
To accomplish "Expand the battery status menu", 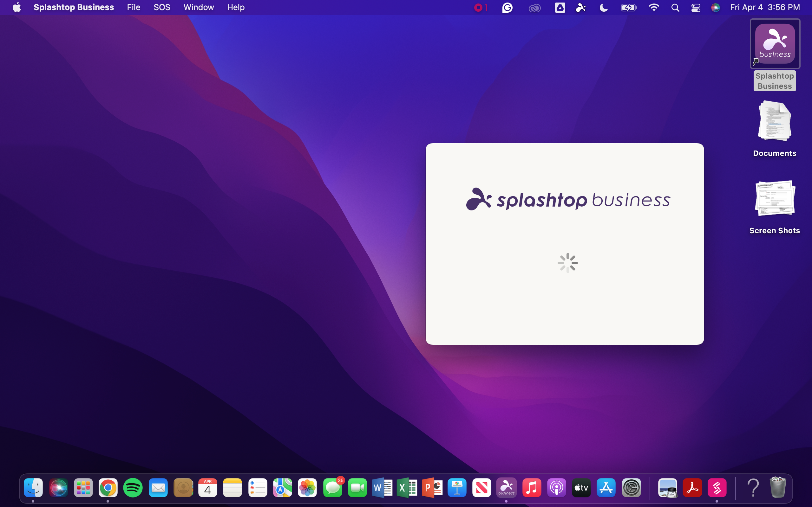I will [x=628, y=7].
